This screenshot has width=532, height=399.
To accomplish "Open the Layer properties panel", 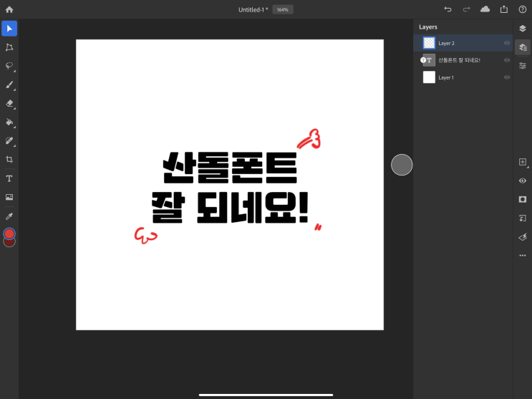I will [x=523, y=66].
